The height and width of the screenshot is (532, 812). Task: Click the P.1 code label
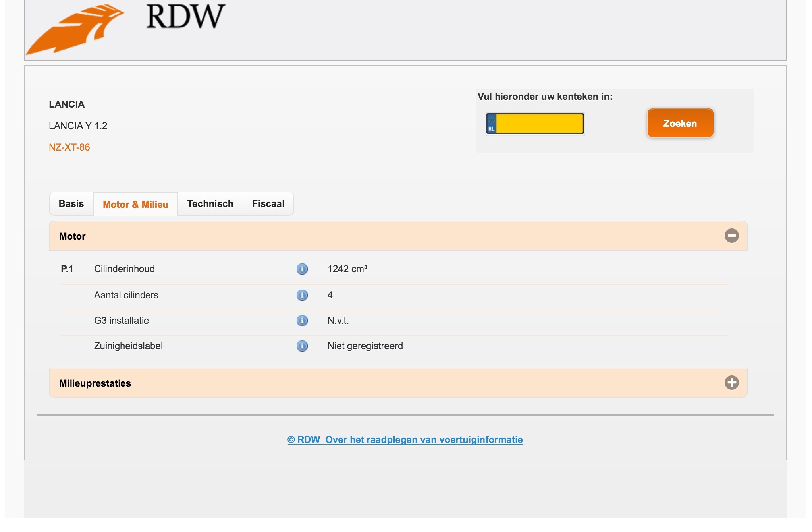coord(67,269)
